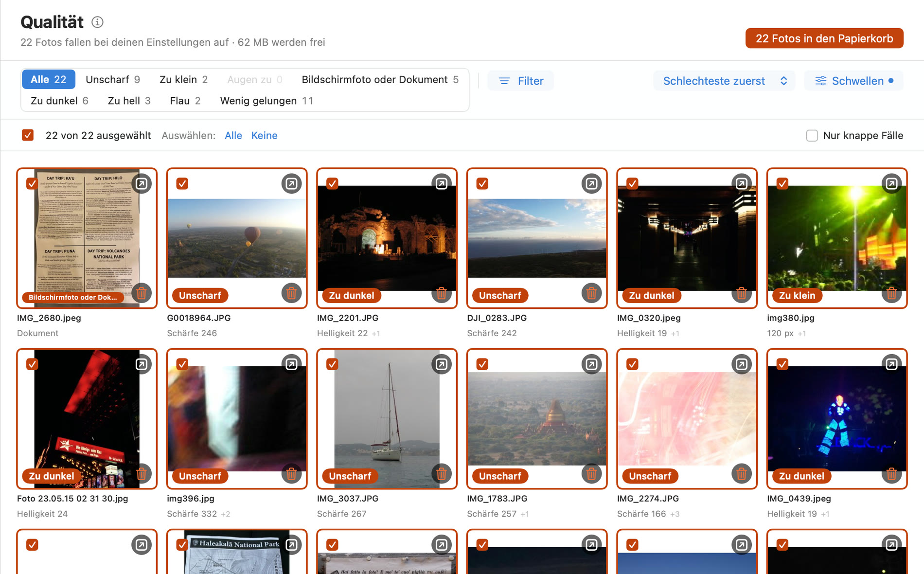This screenshot has width=924, height=574.
Task: Enable the Nur knappe Fälle checkbox
Action: pyautogui.click(x=812, y=136)
